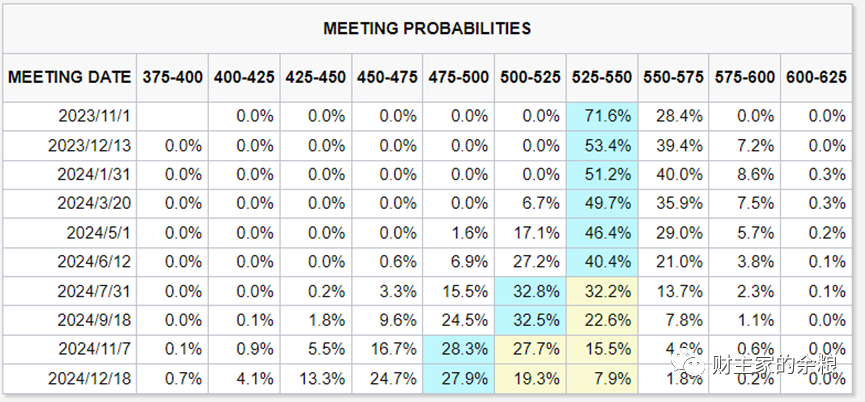
Task: Click the 475-500 column header
Action: pos(458,77)
